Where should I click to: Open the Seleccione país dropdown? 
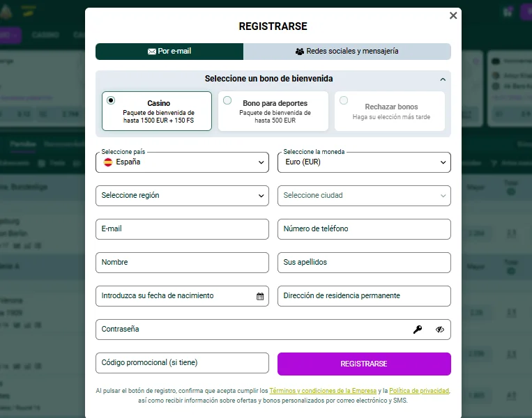(x=182, y=162)
